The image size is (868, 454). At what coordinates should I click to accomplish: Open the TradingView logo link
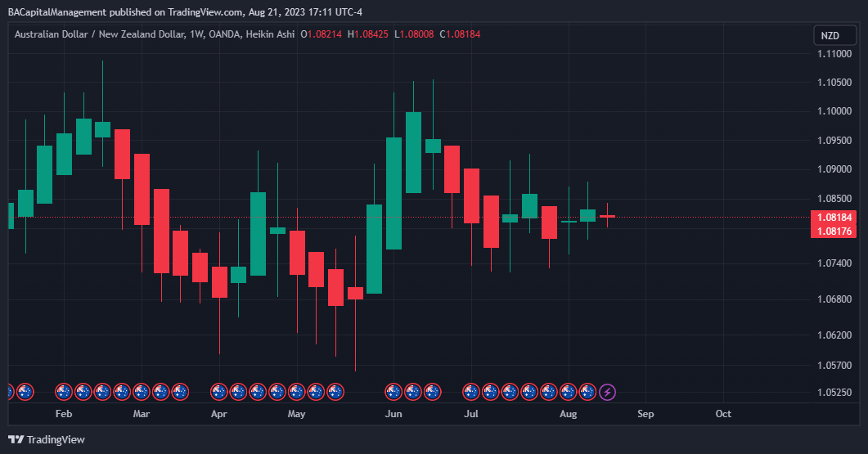click(x=47, y=439)
